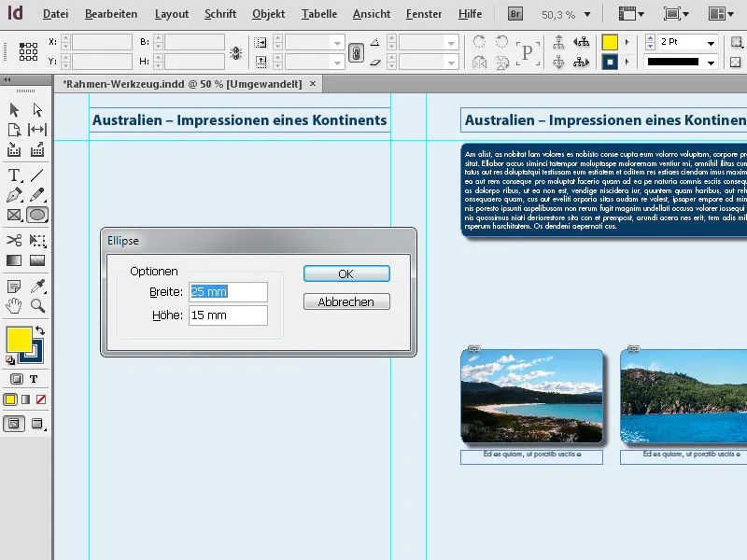The image size is (747, 560).
Task: Select the Type tool
Action: (x=14, y=175)
